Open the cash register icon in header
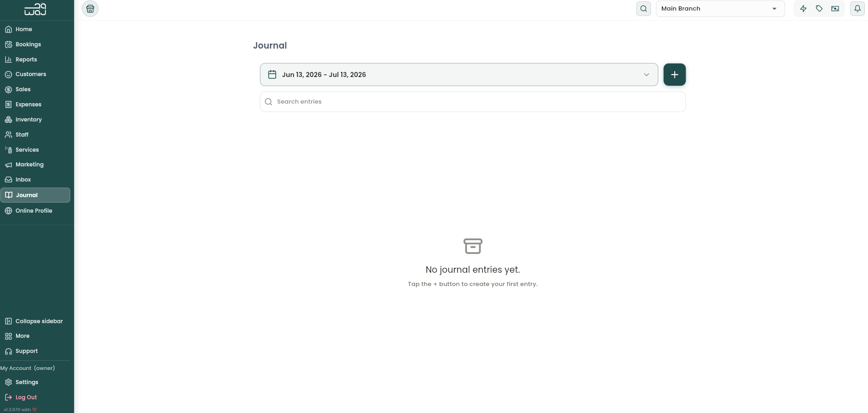Viewport: 868px width, 413px height. (835, 9)
